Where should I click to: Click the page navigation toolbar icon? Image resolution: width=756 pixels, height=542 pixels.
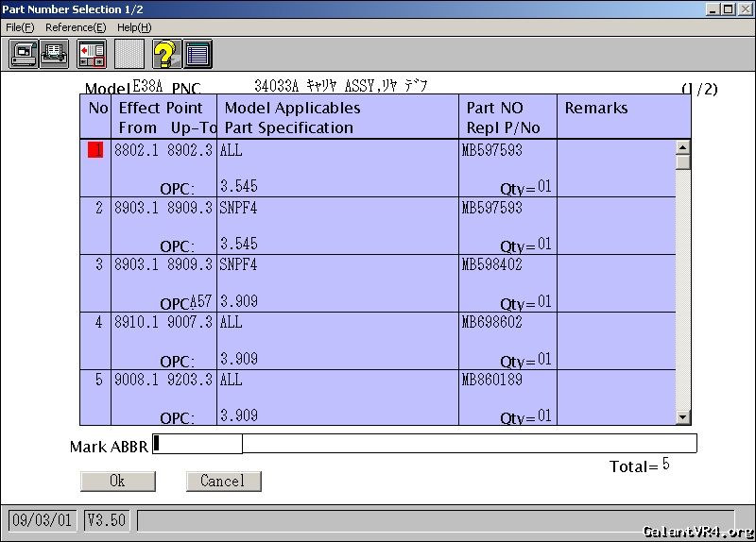pyautogui.click(x=92, y=54)
